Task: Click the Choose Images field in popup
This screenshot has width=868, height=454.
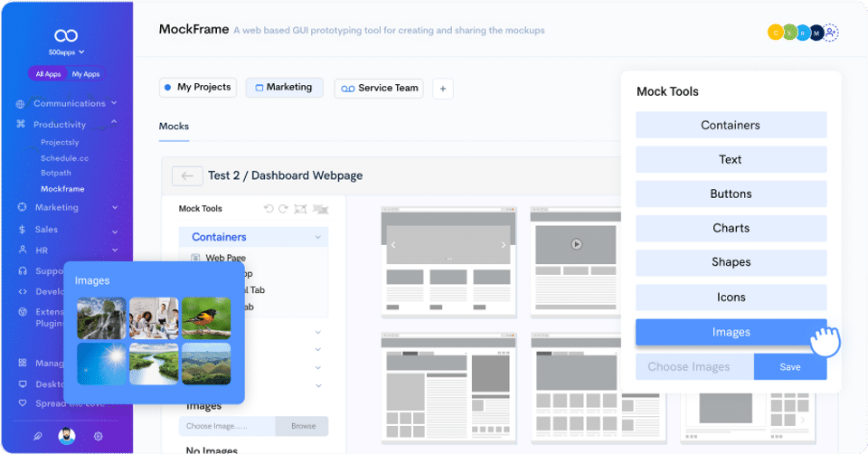Action: tap(694, 367)
